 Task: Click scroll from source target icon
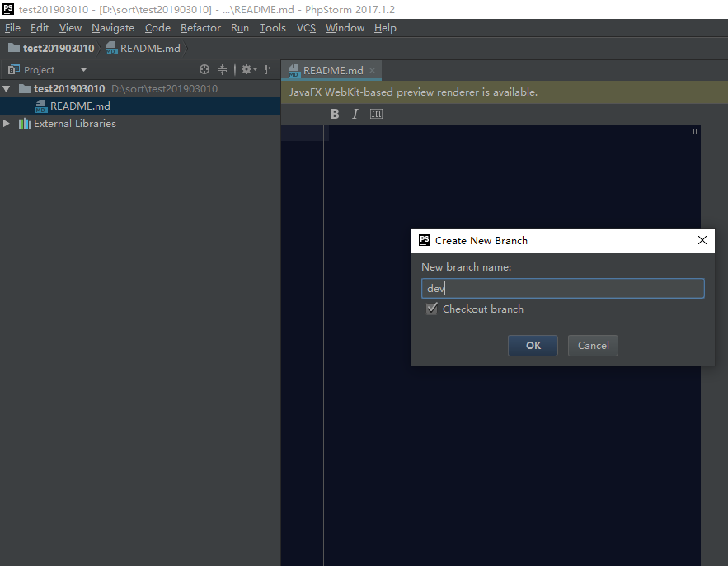coord(204,69)
